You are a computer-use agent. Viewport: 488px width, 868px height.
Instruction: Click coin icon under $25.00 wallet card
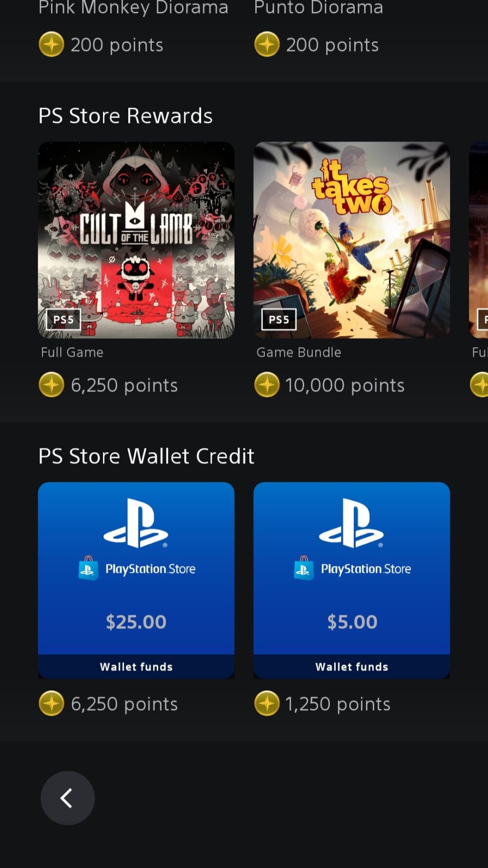51,703
